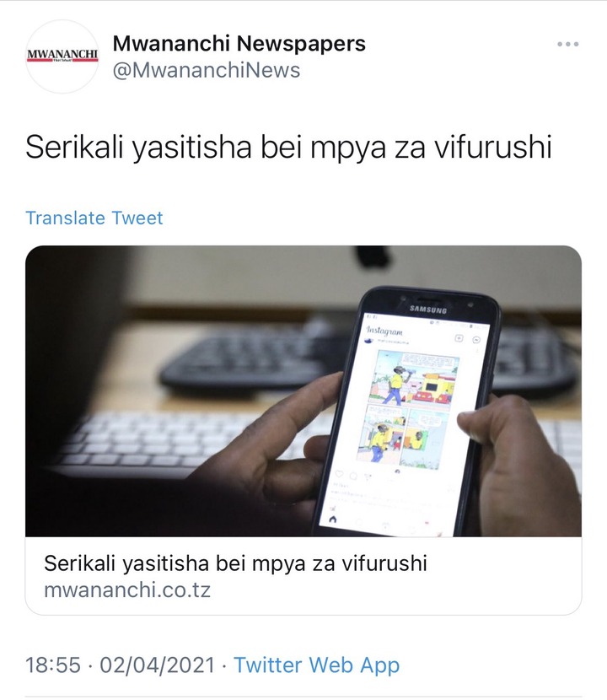
Task: Open the link preview phone image
Action: (303, 391)
